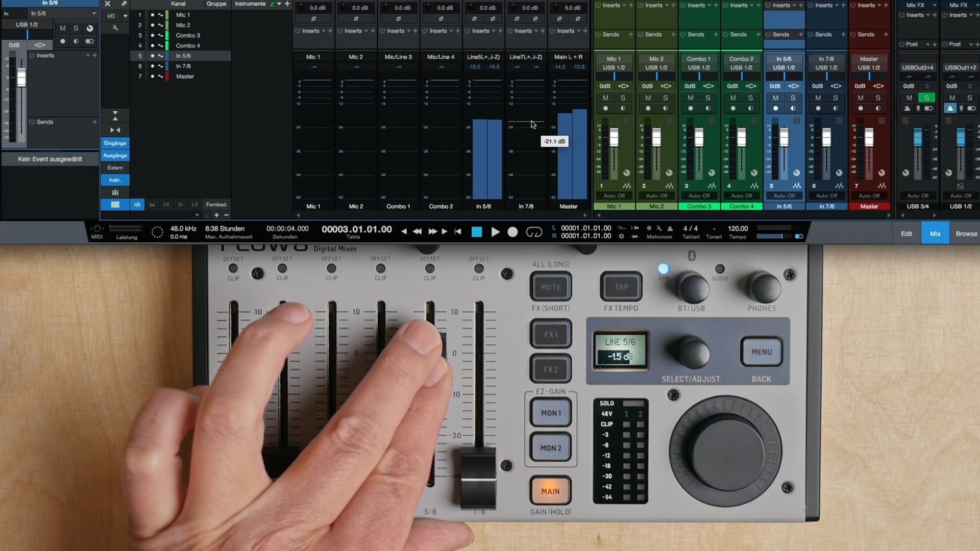
Task: Click the vertical collapse arrows icon
Action: coord(115,116)
